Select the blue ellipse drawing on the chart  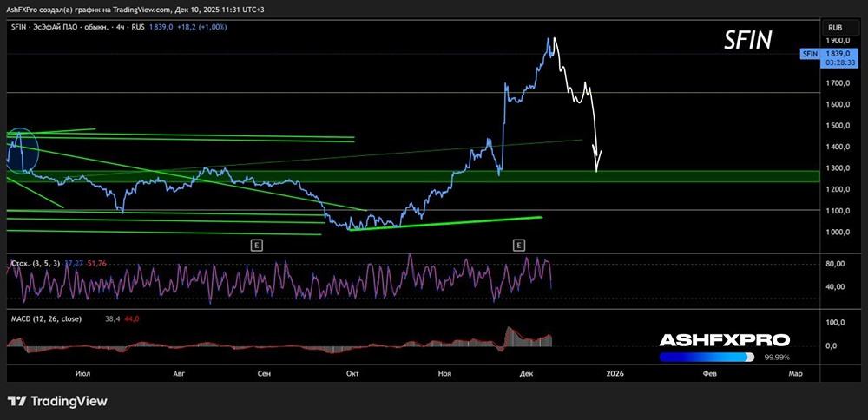(x=23, y=149)
